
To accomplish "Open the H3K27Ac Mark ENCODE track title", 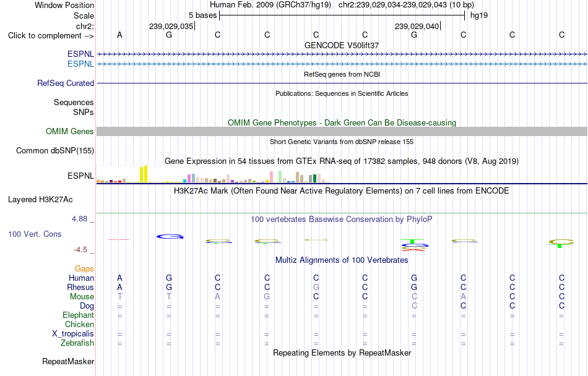I will coord(342,191).
